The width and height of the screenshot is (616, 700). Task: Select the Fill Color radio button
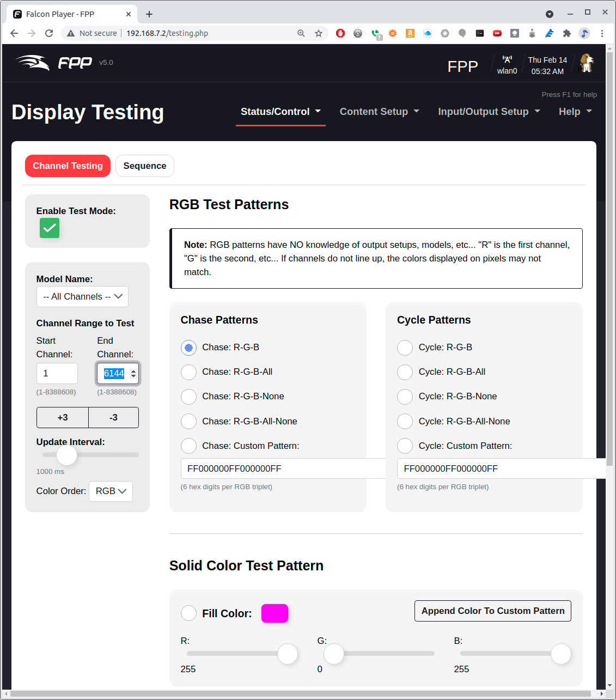tap(188, 613)
